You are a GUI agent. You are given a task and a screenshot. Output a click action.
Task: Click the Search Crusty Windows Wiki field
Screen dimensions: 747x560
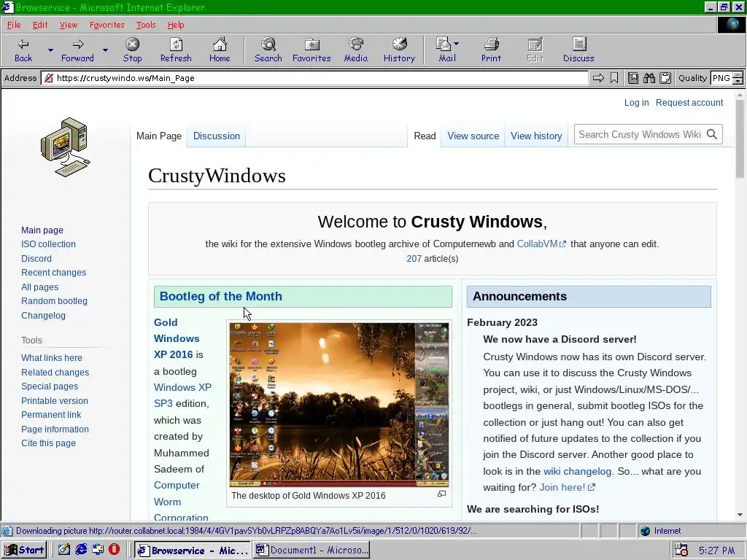pyautogui.click(x=639, y=134)
